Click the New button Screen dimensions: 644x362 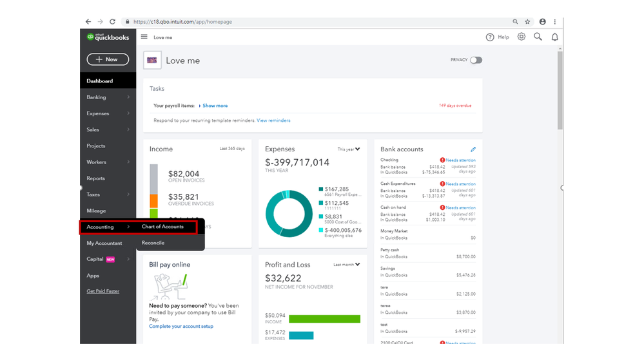pyautogui.click(x=108, y=59)
